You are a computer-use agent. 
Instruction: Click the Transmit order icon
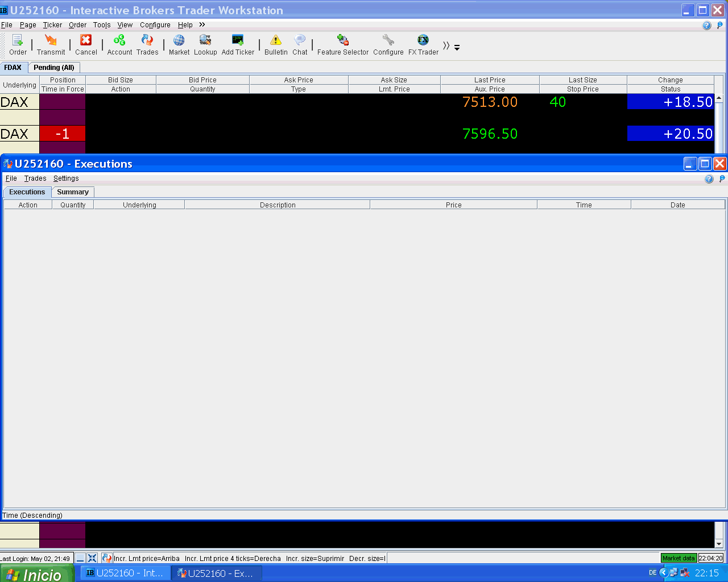[51, 40]
